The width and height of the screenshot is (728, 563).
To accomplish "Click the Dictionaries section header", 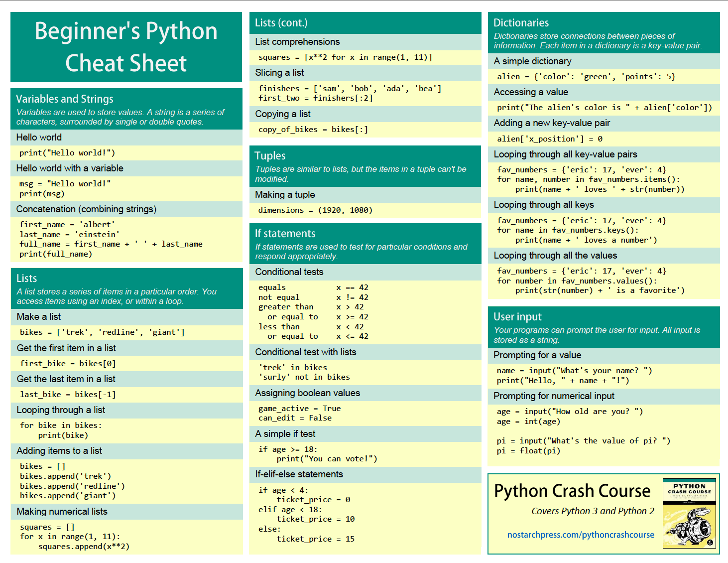I will pos(521,22).
